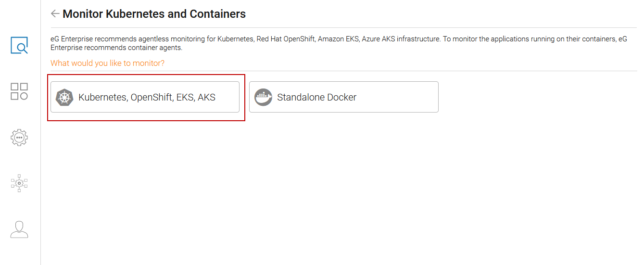The height and width of the screenshot is (265, 644).
Task: Go back using the arrow beside the title
Action: point(55,13)
